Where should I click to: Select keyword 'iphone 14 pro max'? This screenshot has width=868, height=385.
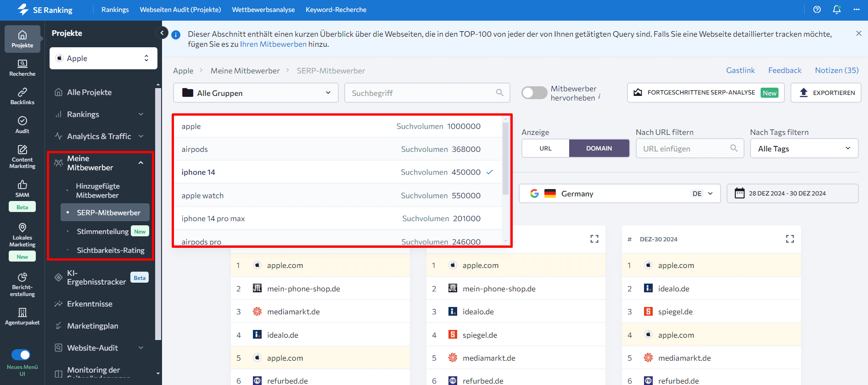click(x=337, y=218)
